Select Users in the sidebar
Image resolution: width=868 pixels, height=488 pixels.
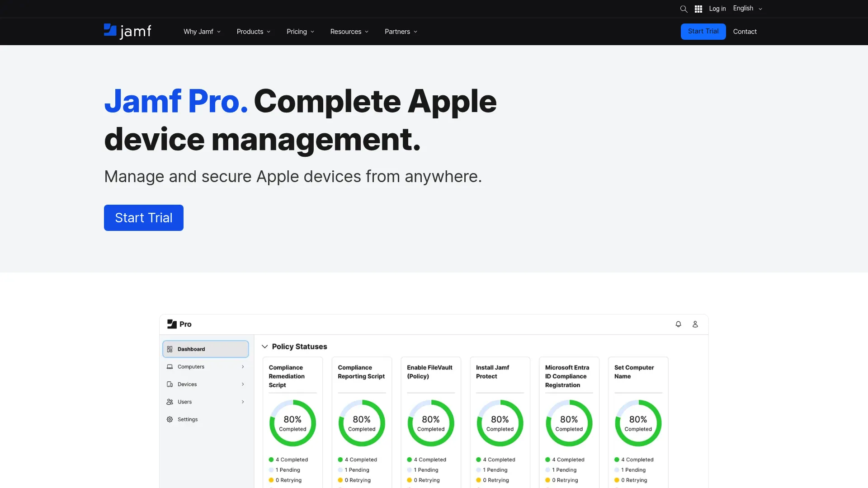click(206, 402)
